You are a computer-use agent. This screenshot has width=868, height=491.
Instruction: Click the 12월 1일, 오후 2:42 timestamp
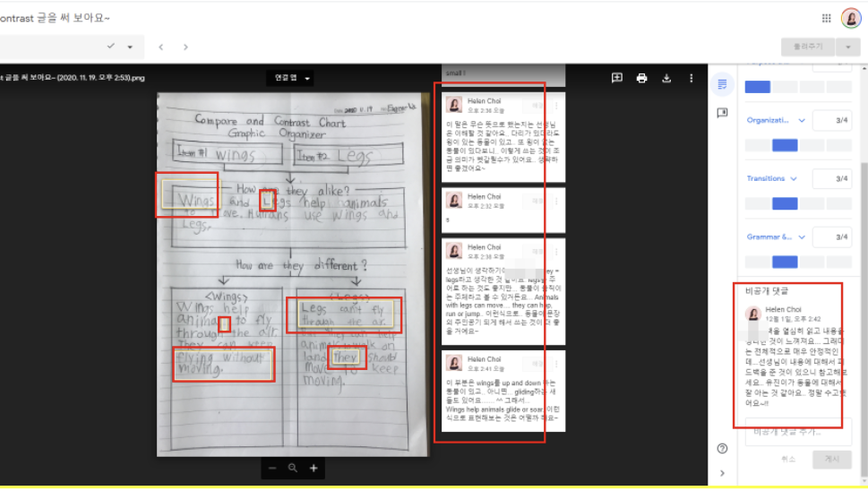coord(793,319)
